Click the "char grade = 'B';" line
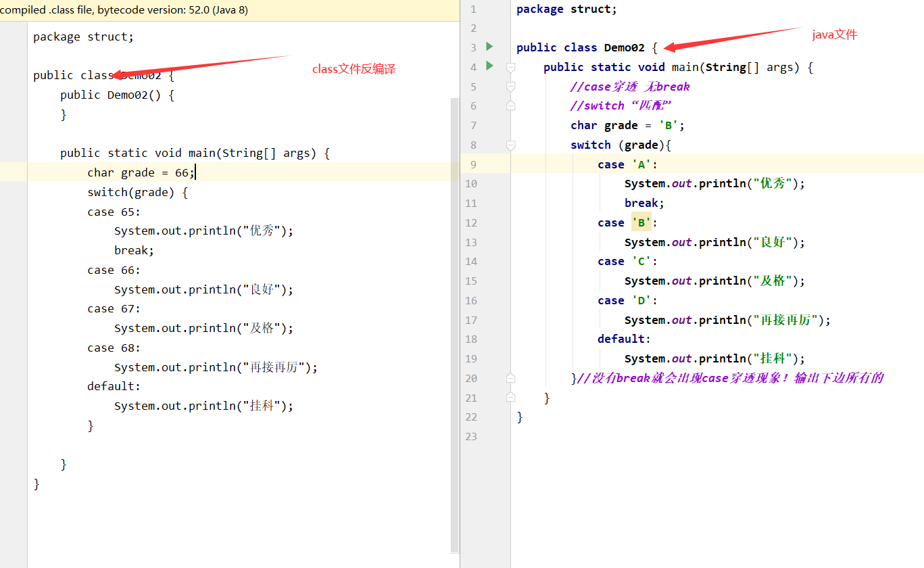 (628, 125)
